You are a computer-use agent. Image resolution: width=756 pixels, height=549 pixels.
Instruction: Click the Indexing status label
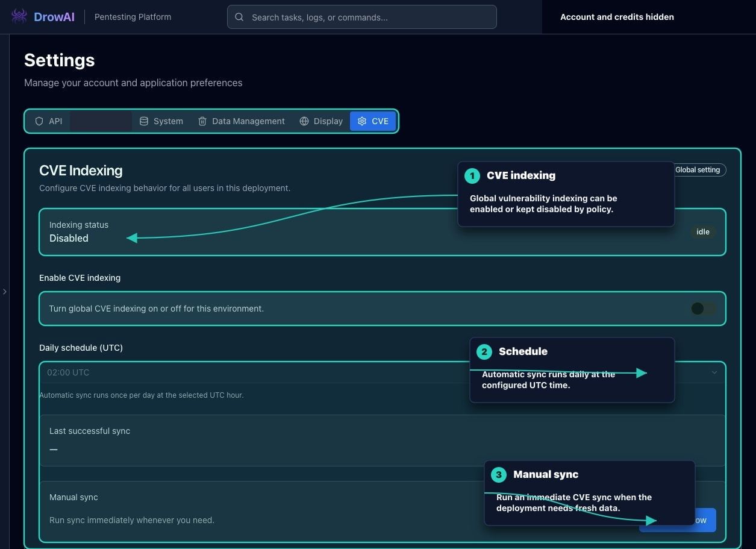click(79, 225)
